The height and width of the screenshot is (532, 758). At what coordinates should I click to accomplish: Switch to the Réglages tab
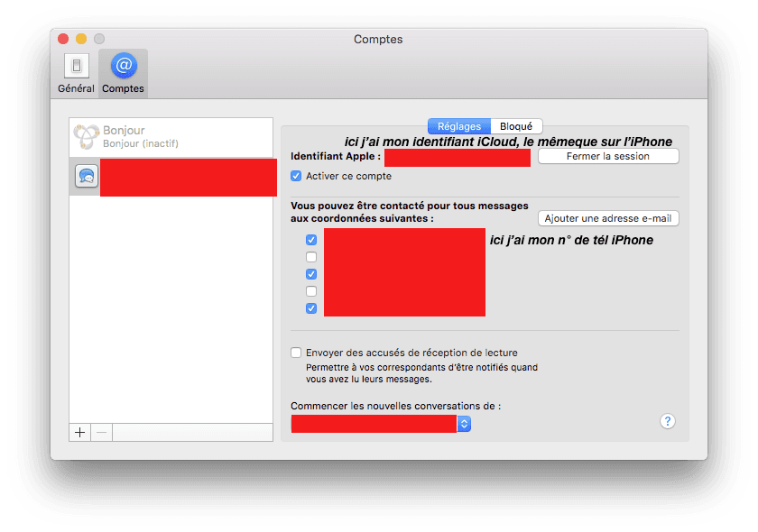click(x=459, y=126)
